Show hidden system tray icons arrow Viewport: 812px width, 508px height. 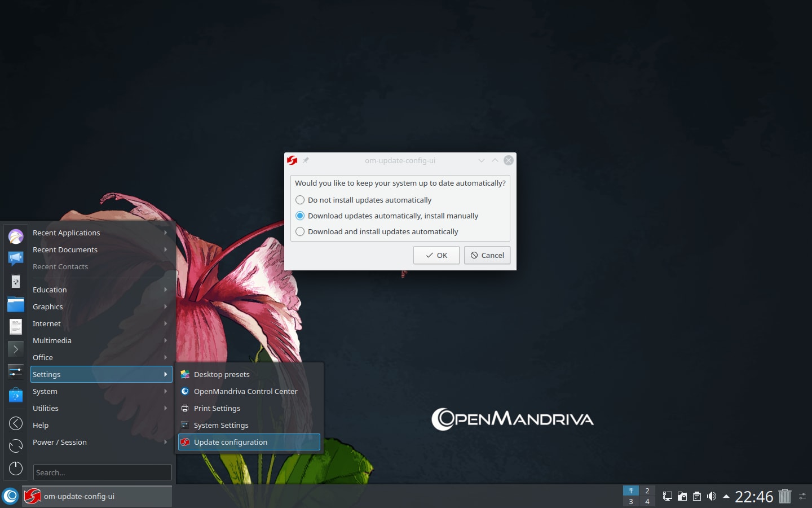(726, 496)
